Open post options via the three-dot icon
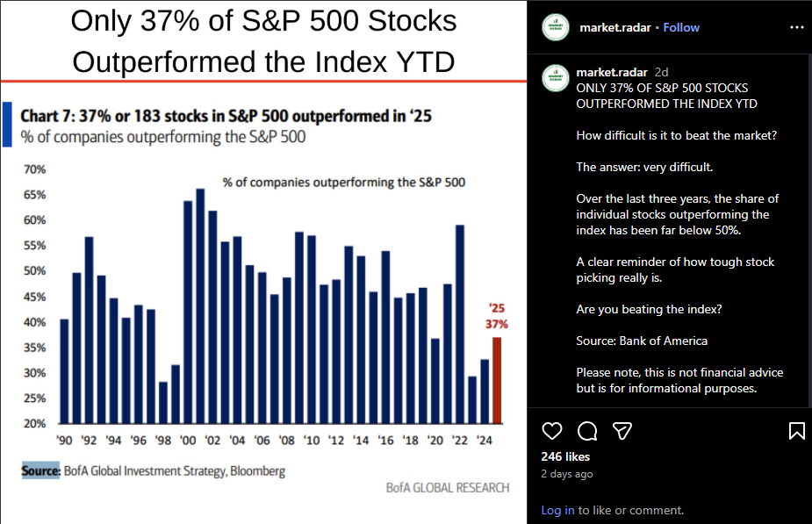The image size is (812, 524). (796, 27)
